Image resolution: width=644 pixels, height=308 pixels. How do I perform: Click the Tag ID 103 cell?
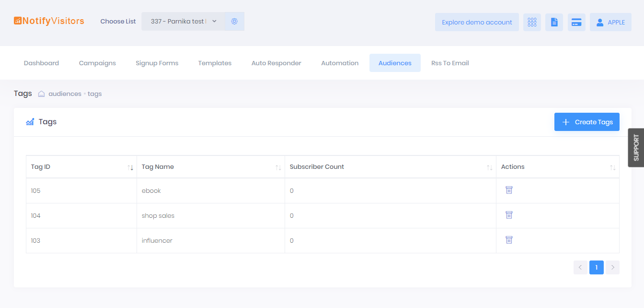[x=81, y=241]
